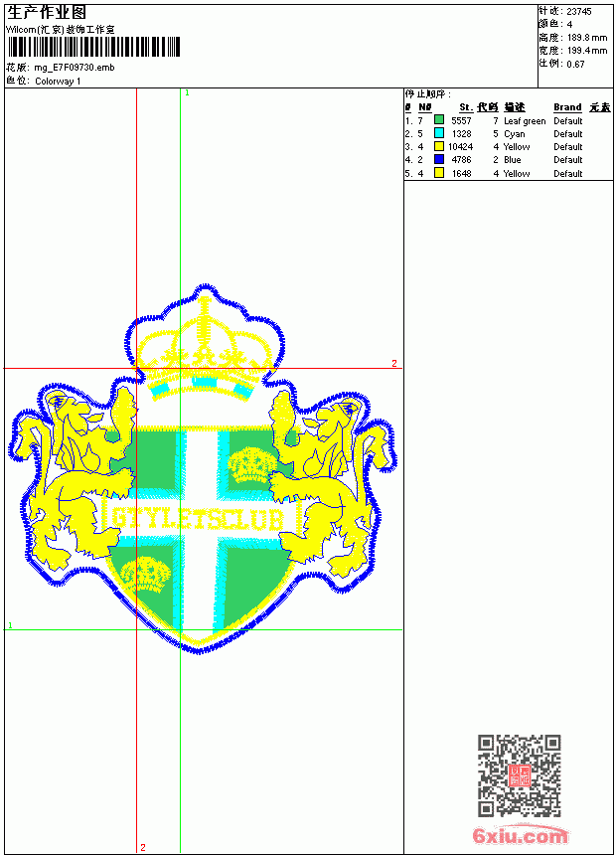Select last Yellow swatch with 1648 stitches
Screen dimensions: 616x855
[439, 173]
